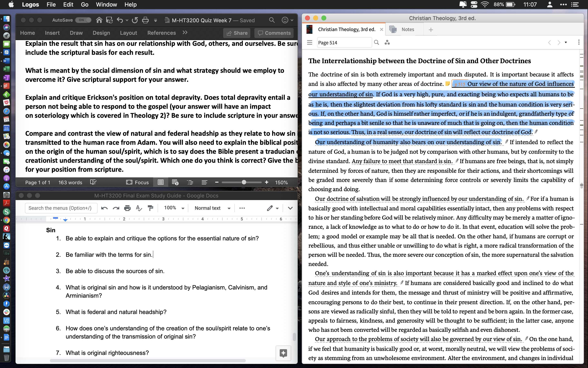Open the Design ribbon tab

coord(101,33)
